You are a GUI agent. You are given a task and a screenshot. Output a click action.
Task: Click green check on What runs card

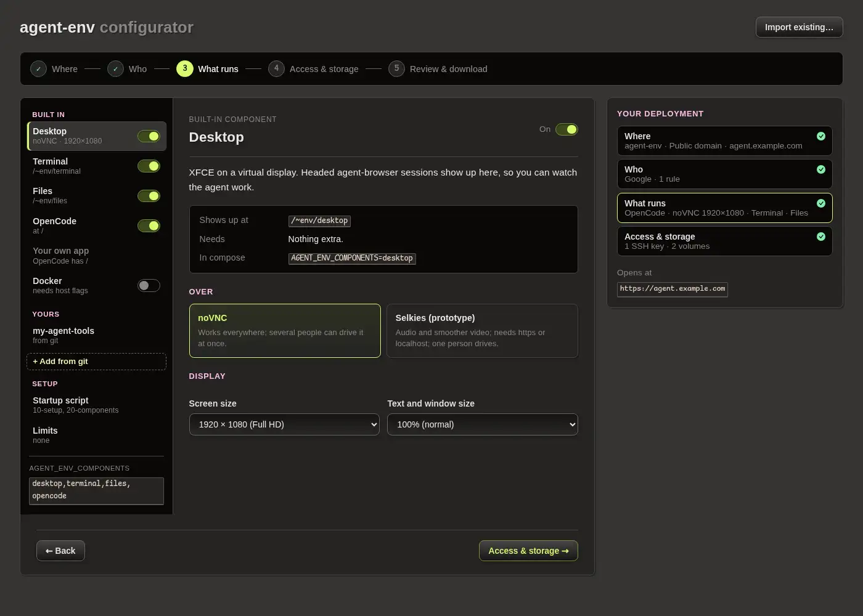click(821, 203)
